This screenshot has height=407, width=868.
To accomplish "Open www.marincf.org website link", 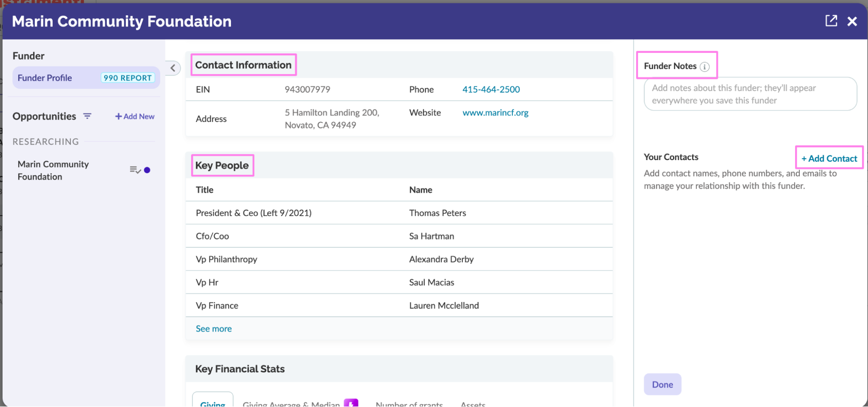I will (x=495, y=113).
